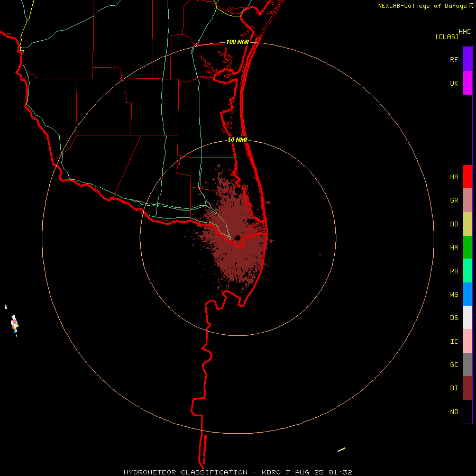Click the small yellow echo streak bottom right
476x476 pixels.
[x=342, y=449]
